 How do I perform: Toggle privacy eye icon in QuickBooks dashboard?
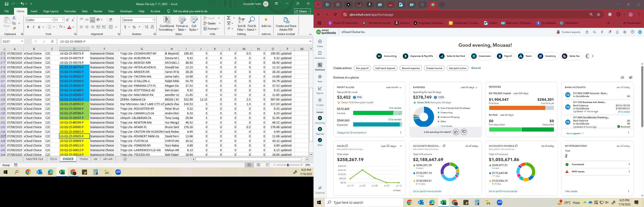pos(631,78)
